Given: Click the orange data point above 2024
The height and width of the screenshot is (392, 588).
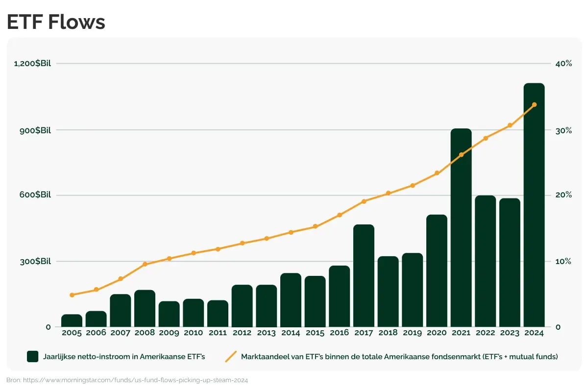Looking at the screenshot, I should [x=534, y=104].
